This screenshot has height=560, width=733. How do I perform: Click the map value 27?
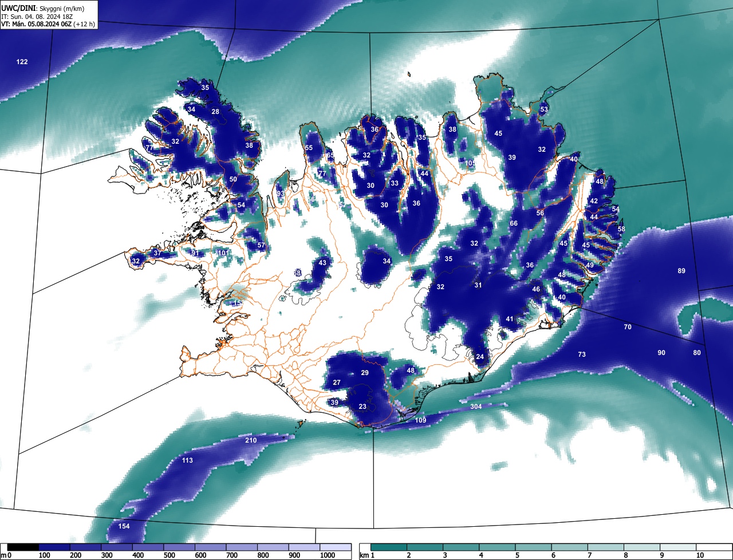pos(337,382)
